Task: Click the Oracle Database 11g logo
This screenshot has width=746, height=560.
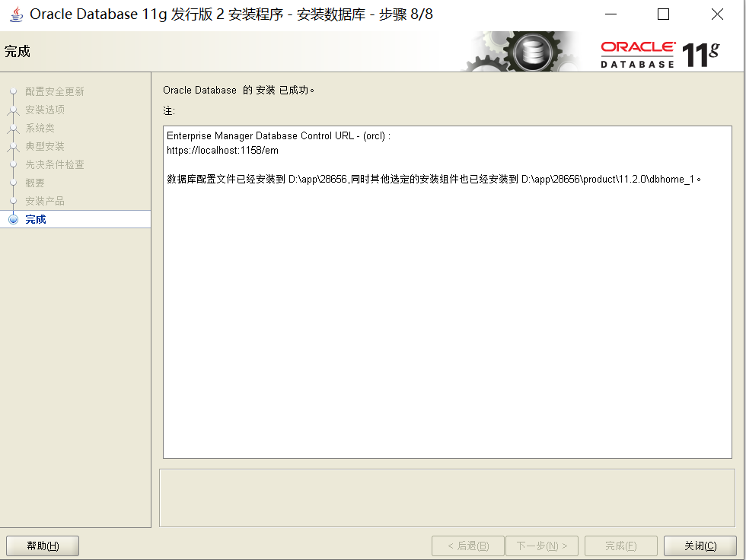Action: click(x=660, y=54)
